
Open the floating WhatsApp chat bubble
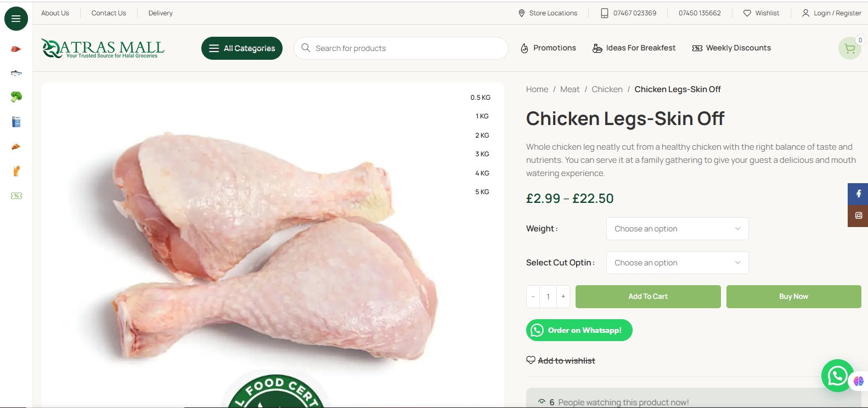pyautogui.click(x=837, y=376)
